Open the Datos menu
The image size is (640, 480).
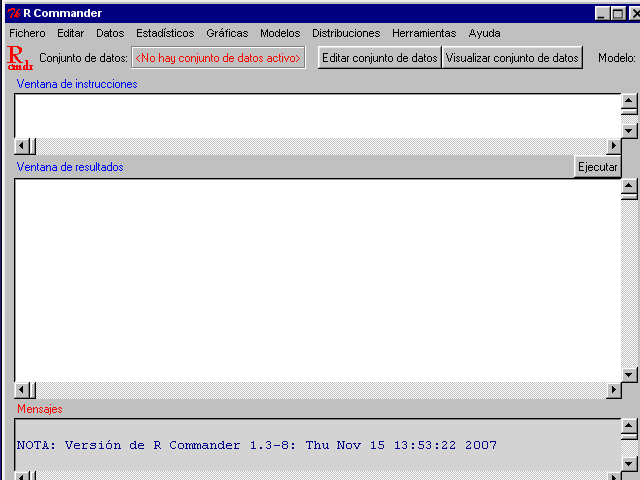point(110,33)
